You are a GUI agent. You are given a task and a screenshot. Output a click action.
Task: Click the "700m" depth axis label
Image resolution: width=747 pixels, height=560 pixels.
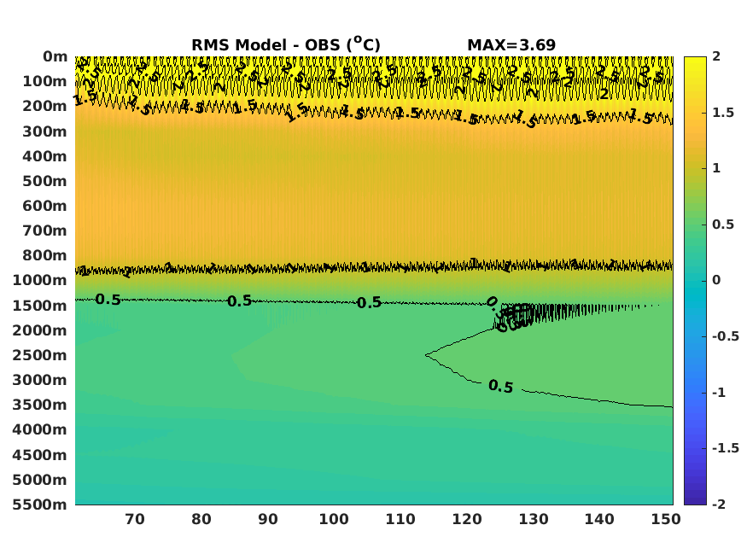[44, 230]
